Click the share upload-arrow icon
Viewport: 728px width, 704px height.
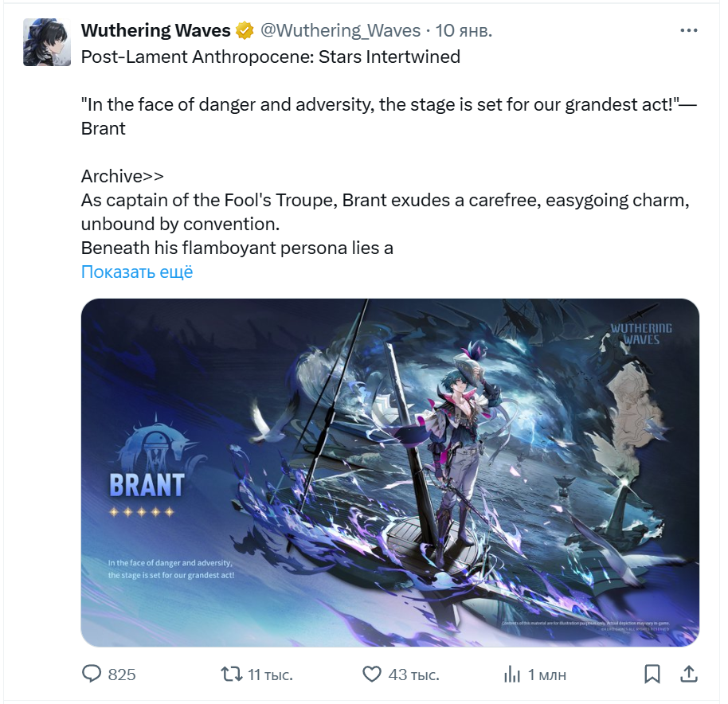click(689, 674)
